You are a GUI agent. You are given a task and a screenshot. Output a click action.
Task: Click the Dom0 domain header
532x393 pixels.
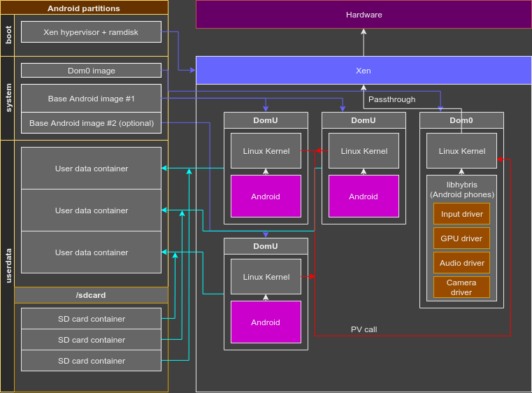click(461, 120)
